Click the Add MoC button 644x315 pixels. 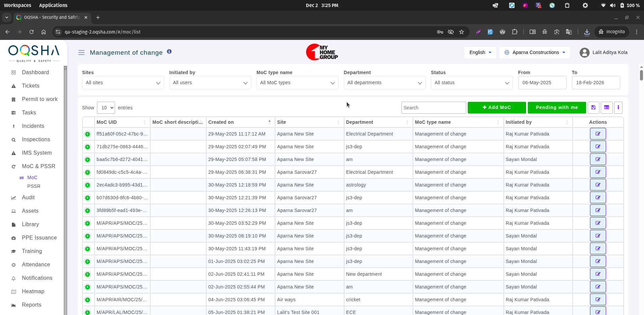pyautogui.click(x=496, y=108)
